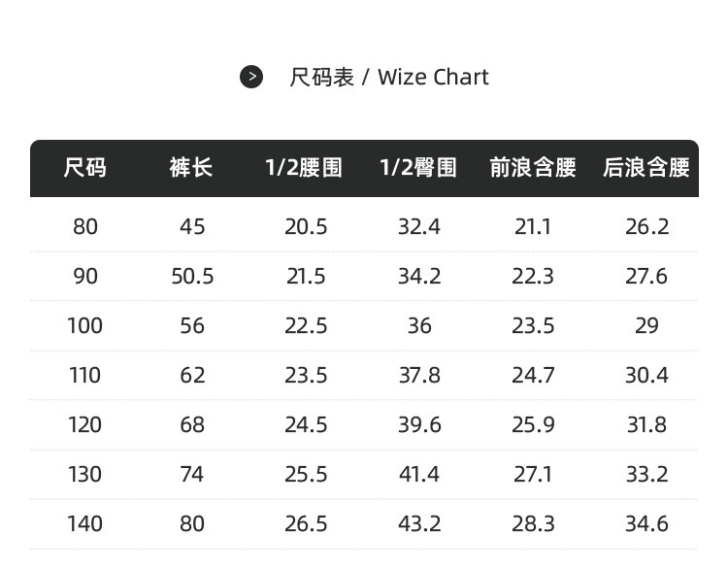Click size 90 in the 尺码 column
Image resolution: width=728 pixels, height=569 pixels.
(x=85, y=277)
